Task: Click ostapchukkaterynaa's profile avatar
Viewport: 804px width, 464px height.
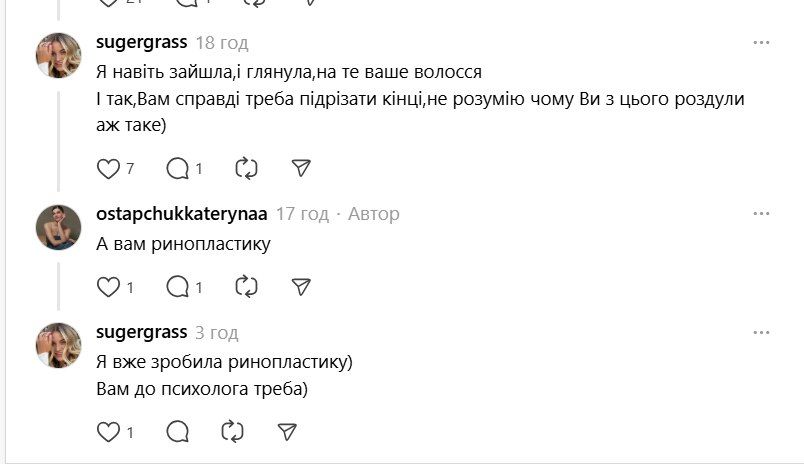Action: (59, 227)
